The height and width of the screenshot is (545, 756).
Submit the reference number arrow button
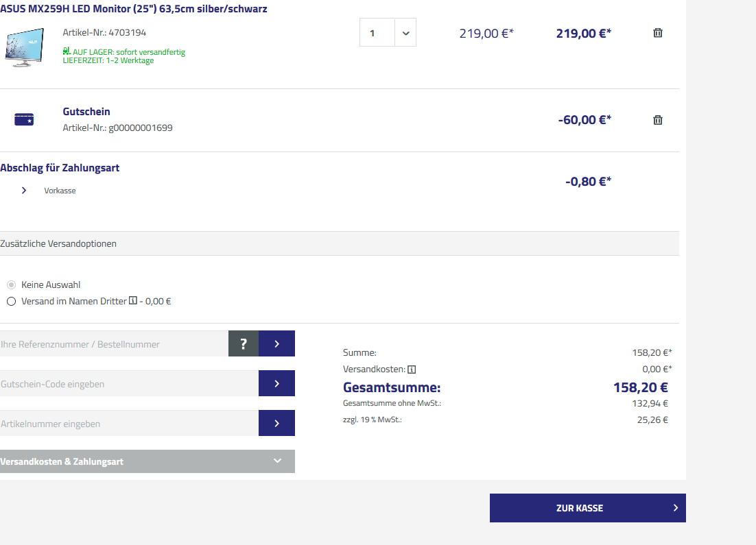tap(276, 343)
